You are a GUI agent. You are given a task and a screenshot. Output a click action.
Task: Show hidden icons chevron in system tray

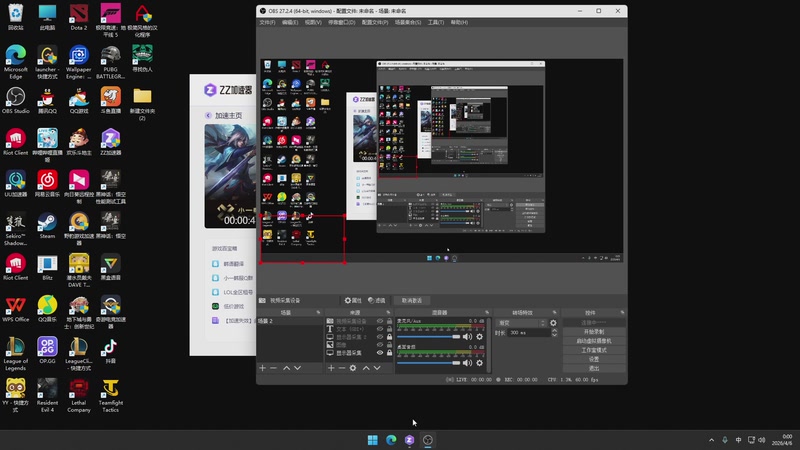(x=711, y=440)
